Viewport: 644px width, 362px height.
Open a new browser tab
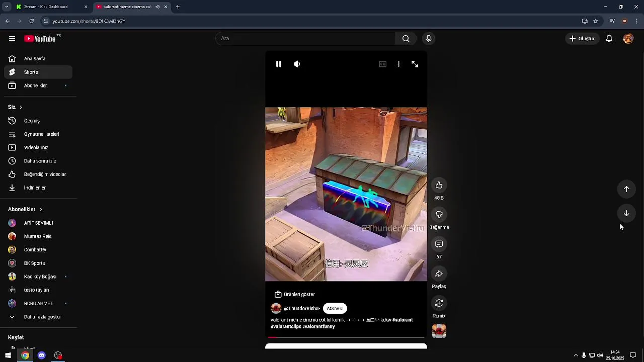click(x=178, y=7)
